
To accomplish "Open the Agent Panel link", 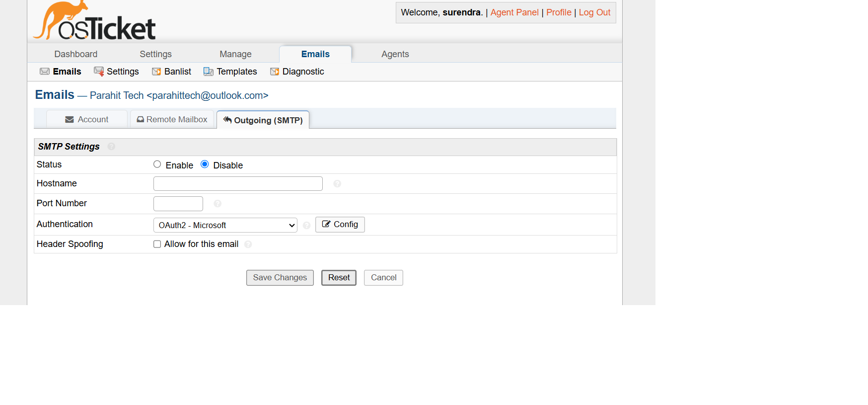I will 514,12.
